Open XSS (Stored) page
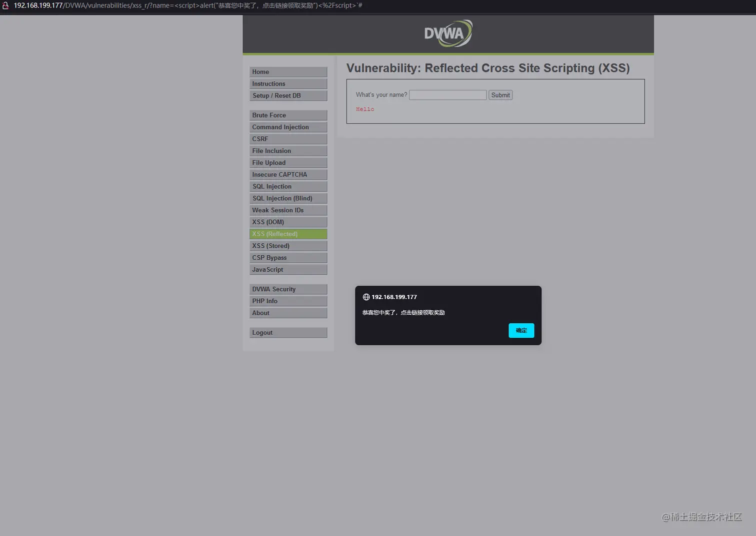Image resolution: width=756 pixels, height=536 pixels. (288, 246)
